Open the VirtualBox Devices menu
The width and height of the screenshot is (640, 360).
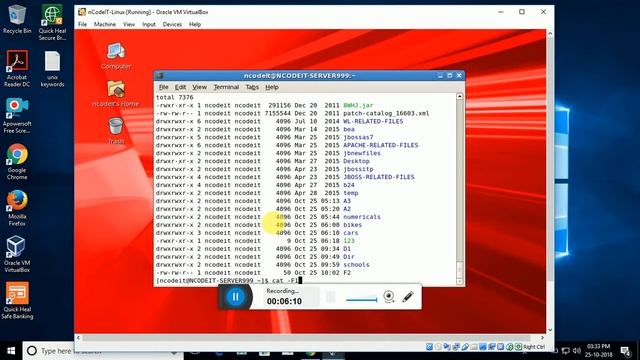(172, 24)
